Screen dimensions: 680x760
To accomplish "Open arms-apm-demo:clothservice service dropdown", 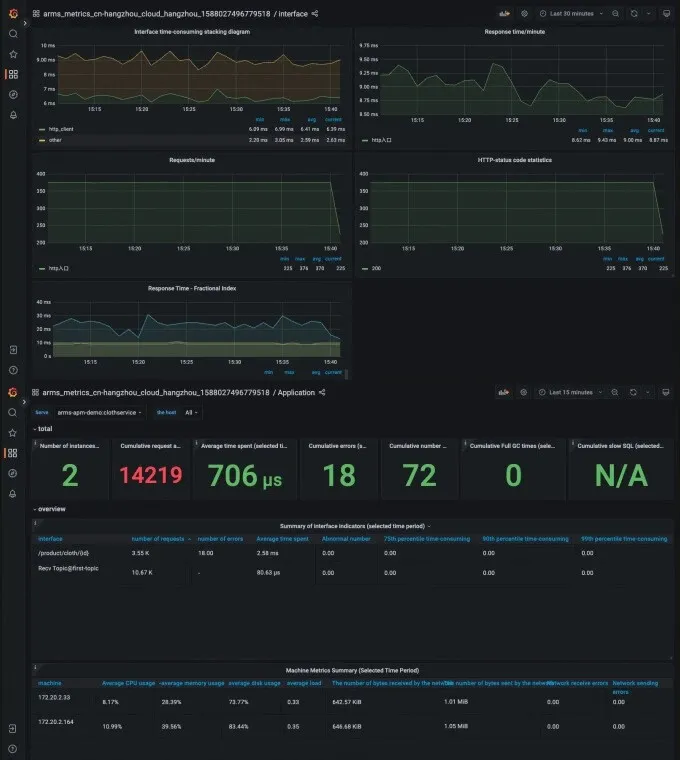I will click(99, 412).
